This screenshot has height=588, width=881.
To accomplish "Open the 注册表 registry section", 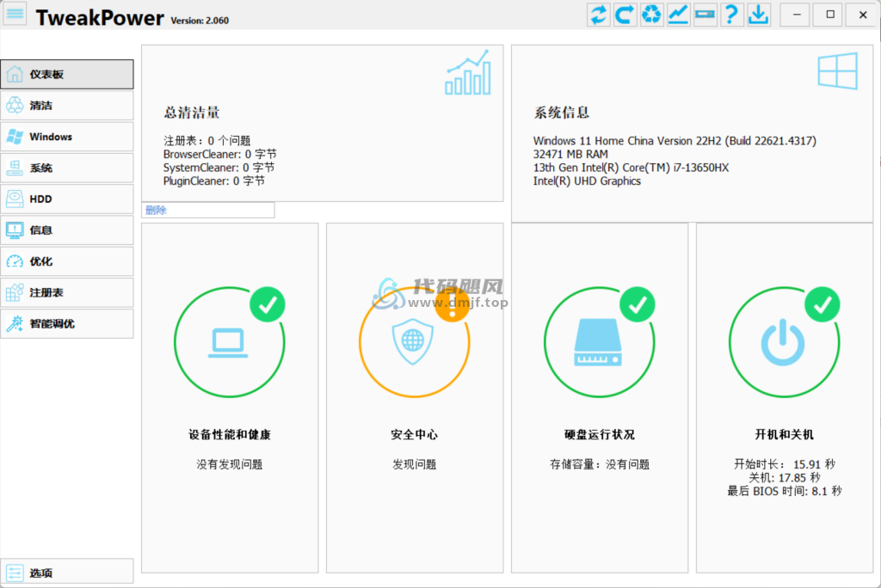I will (x=67, y=292).
